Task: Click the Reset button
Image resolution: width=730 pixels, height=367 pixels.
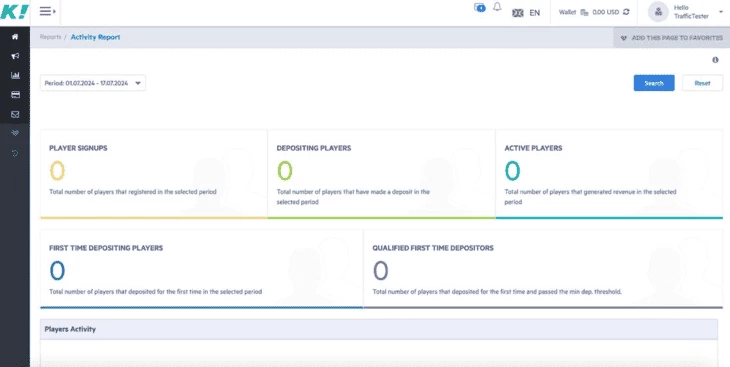Action: [702, 83]
